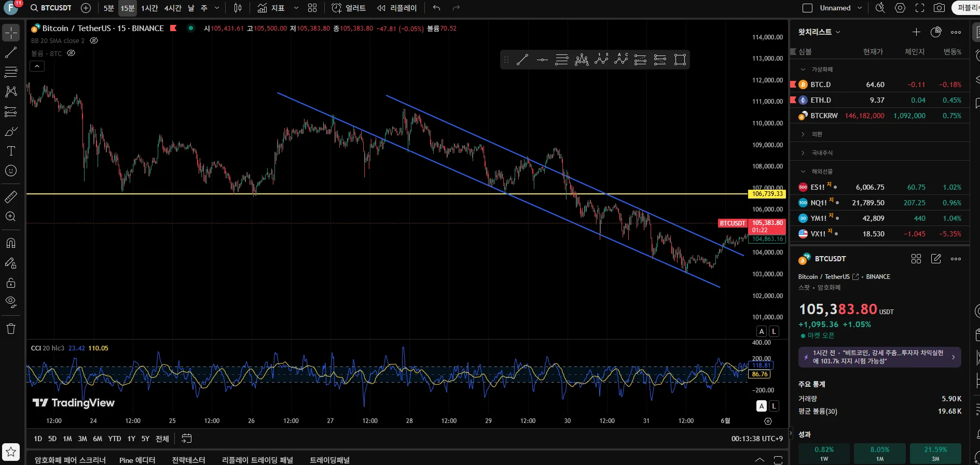Delete all drawings with the trash icon
Image resolution: width=980 pixels, height=465 pixels.
coord(11,329)
